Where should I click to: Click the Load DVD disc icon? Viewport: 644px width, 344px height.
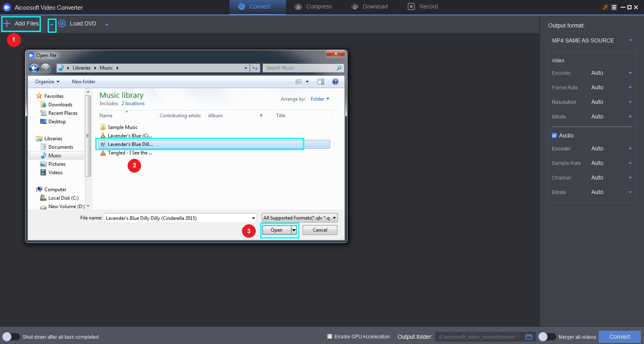point(62,23)
